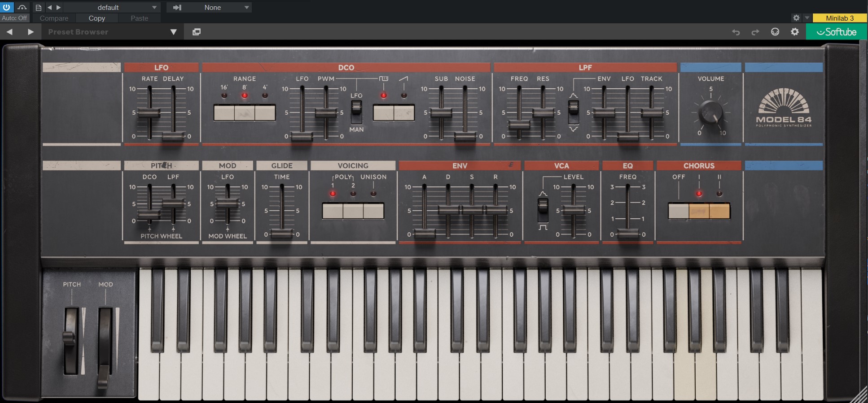Select the 16' range button
The height and width of the screenshot is (403, 868).
tap(224, 113)
